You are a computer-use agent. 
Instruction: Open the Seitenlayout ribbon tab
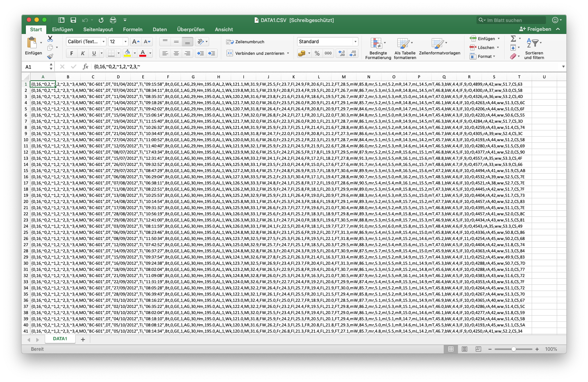pos(98,29)
